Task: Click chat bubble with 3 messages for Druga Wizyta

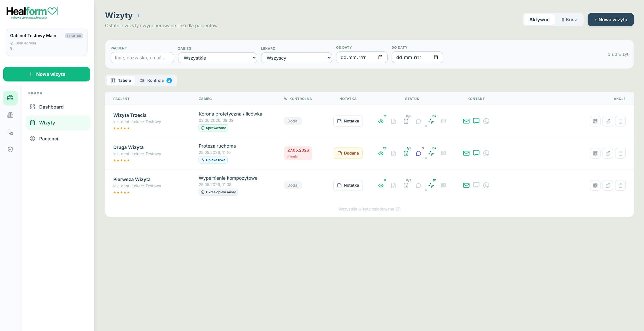Action: pyautogui.click(x=418, y=153)
